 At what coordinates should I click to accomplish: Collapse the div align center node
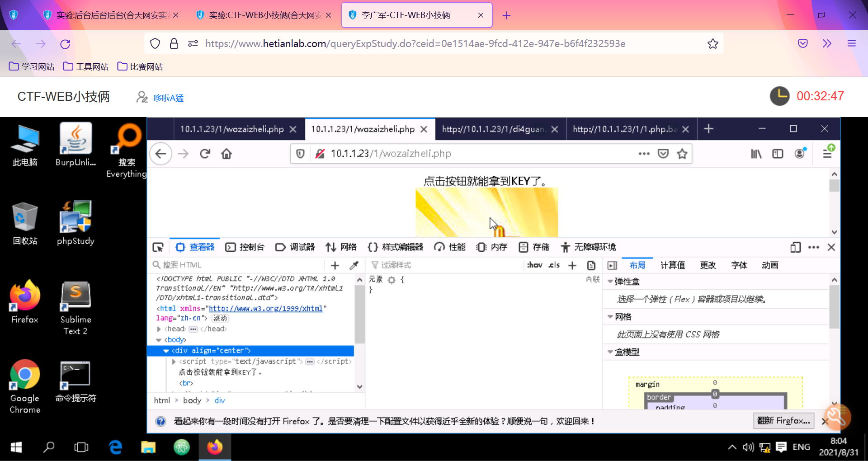click(x=166, y=351)
